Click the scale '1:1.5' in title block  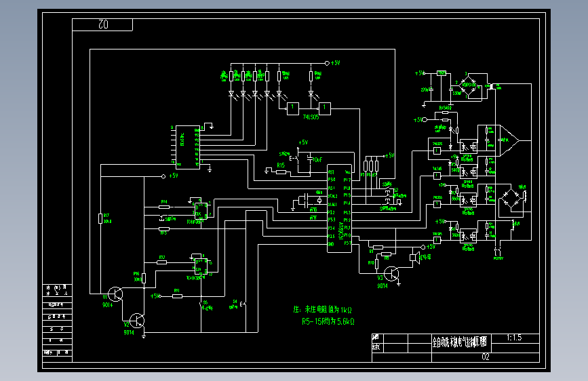click(514, 338)
